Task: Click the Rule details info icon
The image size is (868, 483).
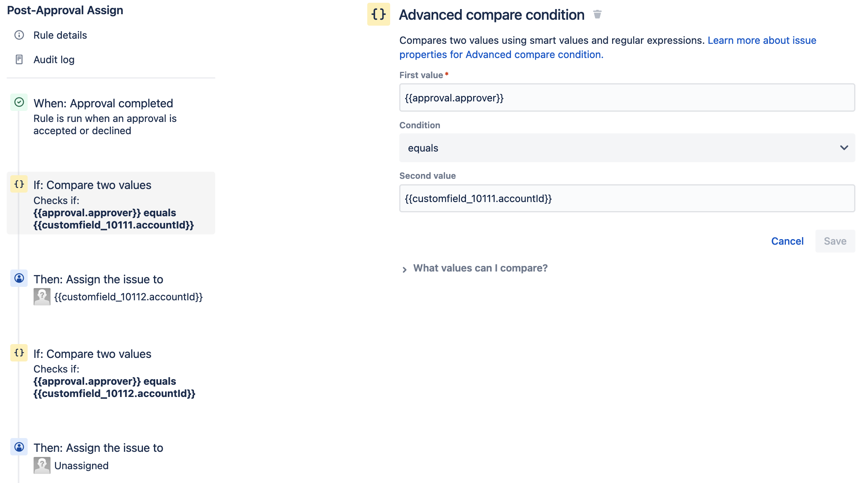Action: [19, 35]
